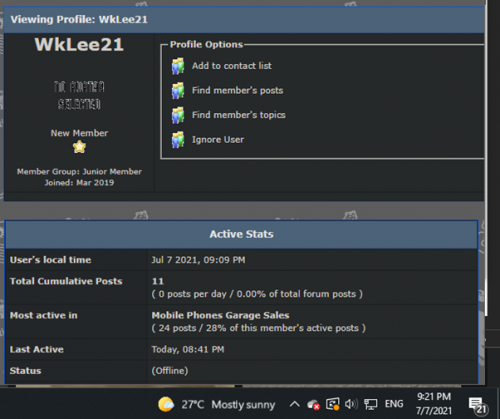Open the network status tray icon
The height and width of the screenshot is (419, 500).
(370, 404)
